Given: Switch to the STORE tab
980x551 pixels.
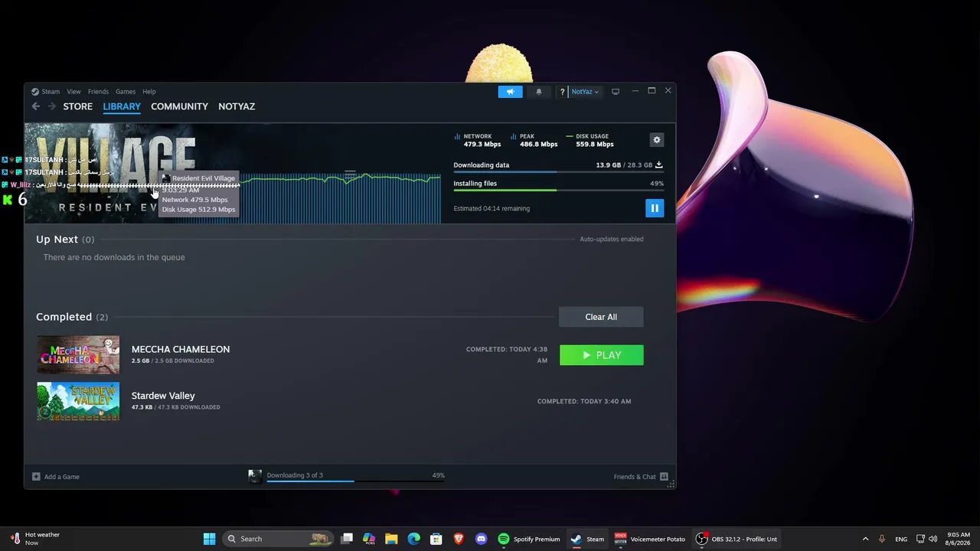Looking at the screenshot, I should (x=77, y=106).
